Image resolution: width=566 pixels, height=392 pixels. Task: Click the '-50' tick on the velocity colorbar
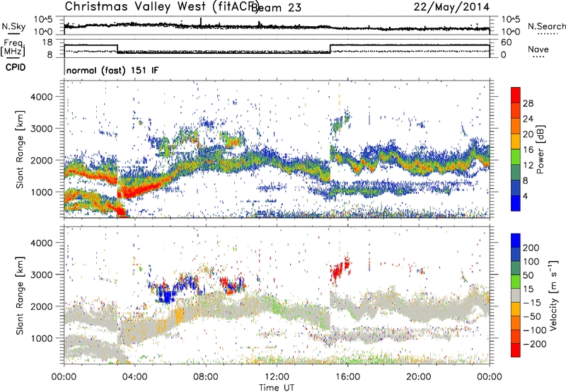click(532, 316)
